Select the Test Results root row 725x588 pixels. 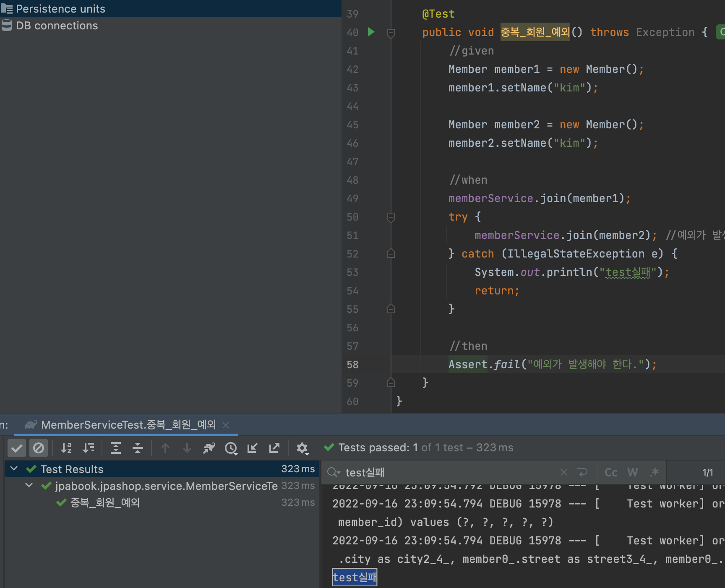click(162, 469)
